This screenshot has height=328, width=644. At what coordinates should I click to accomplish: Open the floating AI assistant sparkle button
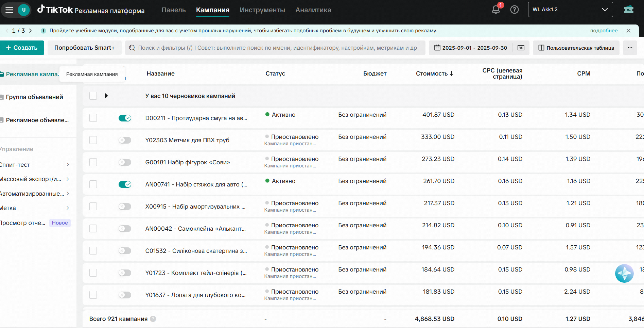coord(624,273)
